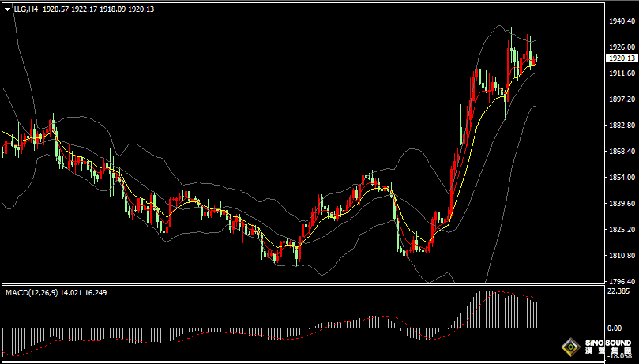The image size is (639, 364).
Task: Click the 1825.20 price axis label
Action: 621,230
